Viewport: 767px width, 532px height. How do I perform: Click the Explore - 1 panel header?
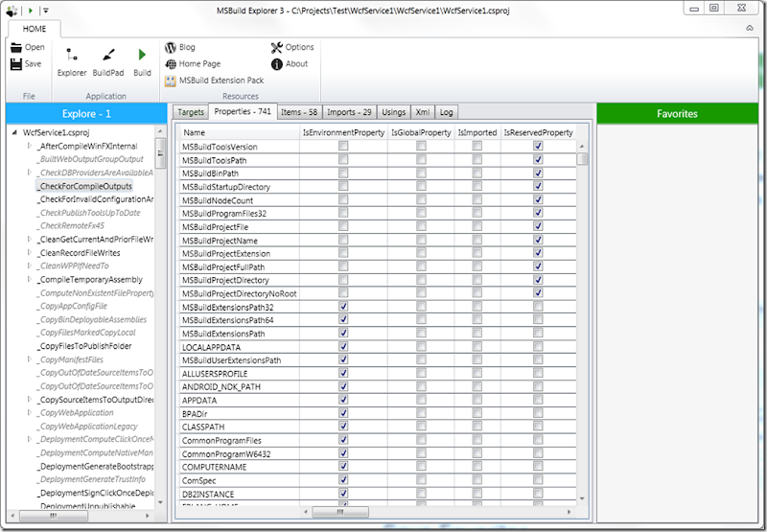click(86, 113)
